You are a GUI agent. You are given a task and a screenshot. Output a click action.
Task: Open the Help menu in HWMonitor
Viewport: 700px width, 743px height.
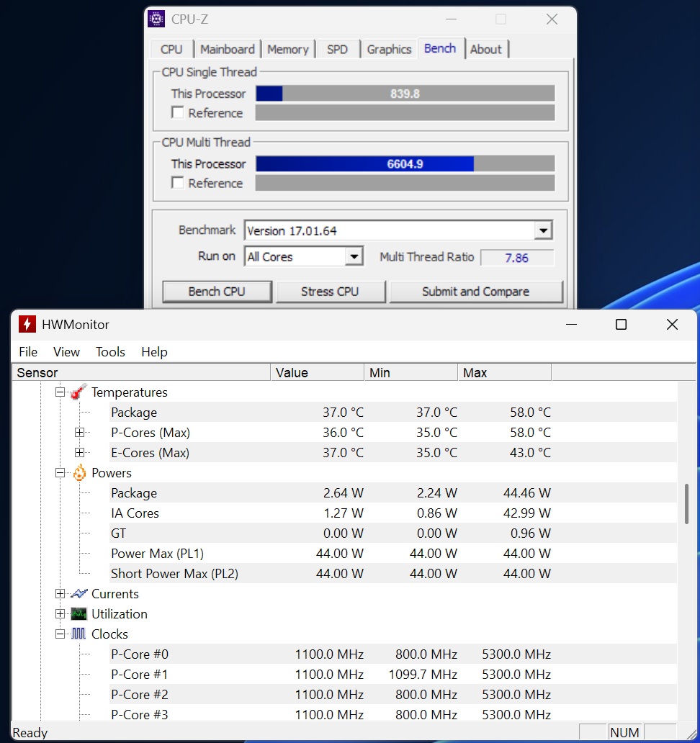(x=155, y=351)
